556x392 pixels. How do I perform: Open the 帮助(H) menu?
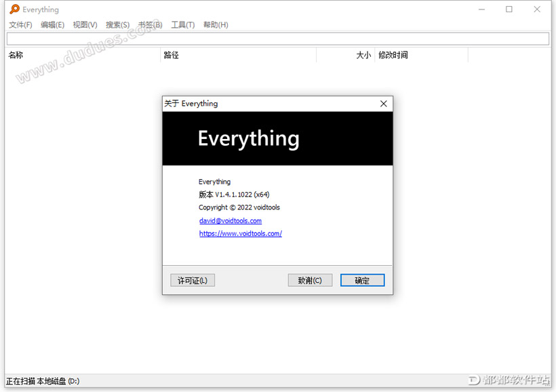tap(216, 25)
